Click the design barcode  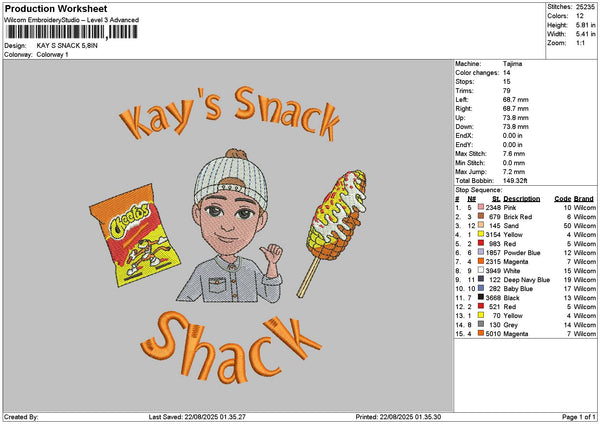tap(72, 32)
